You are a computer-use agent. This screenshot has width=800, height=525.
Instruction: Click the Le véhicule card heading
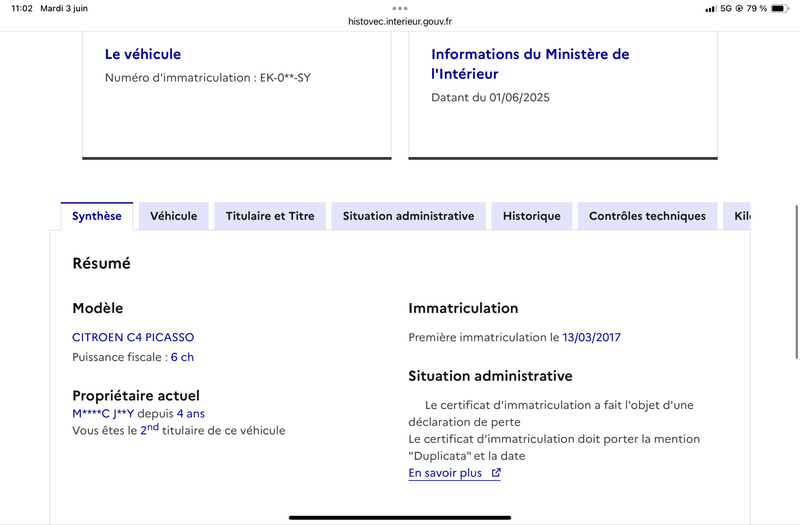pyautogui.click(x=143, y=54)
